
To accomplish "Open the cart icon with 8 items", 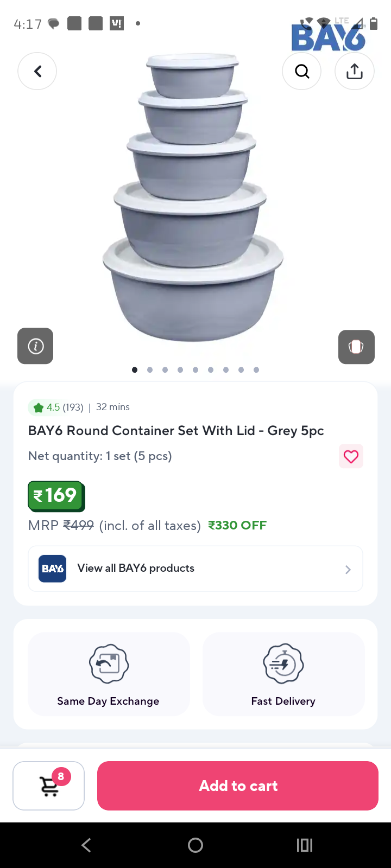I will [x=49, y=786].
